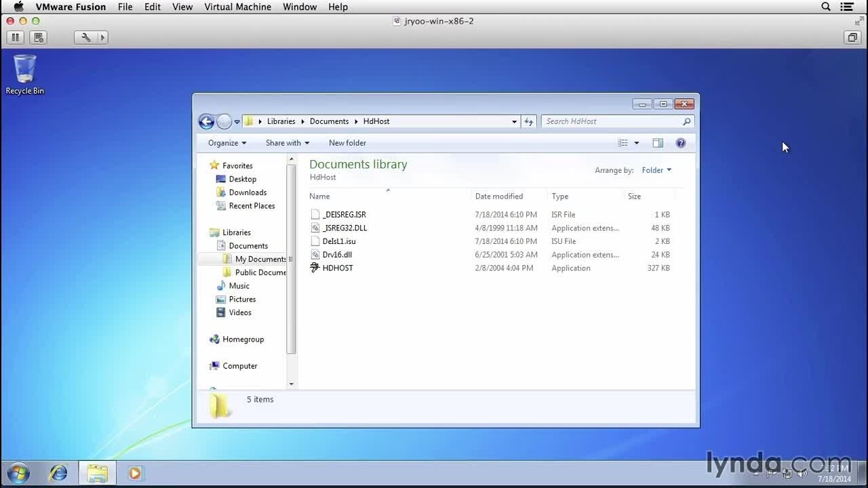Click the Explorer back arrow button

[x=206, y=122]
